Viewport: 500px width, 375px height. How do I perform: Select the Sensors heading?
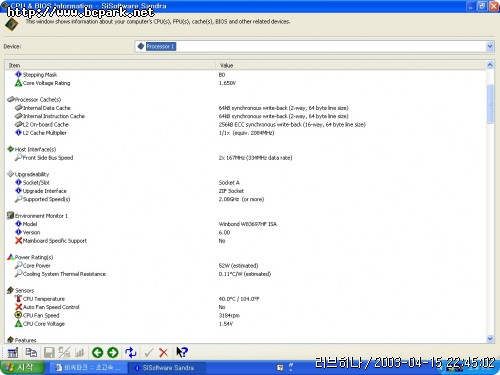pyautogui.click(x=20, y=290)
